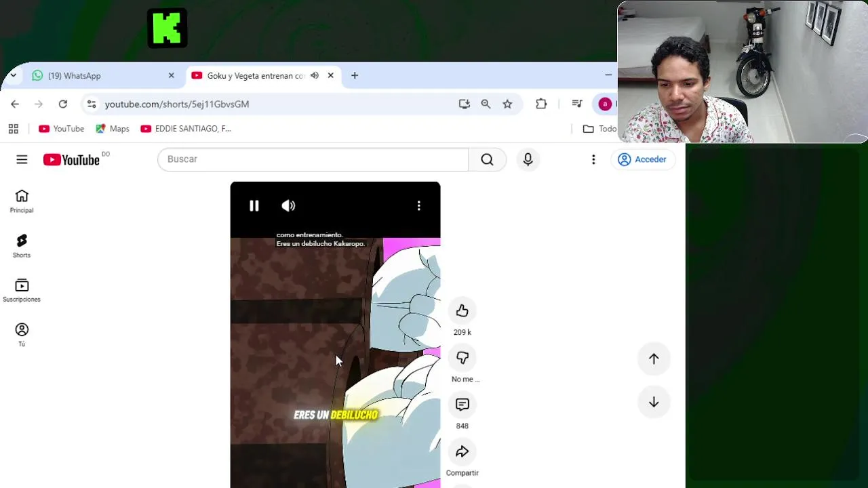Bookmark this page with the star
This screenshot has height=488, width=868.
(507, 104)
